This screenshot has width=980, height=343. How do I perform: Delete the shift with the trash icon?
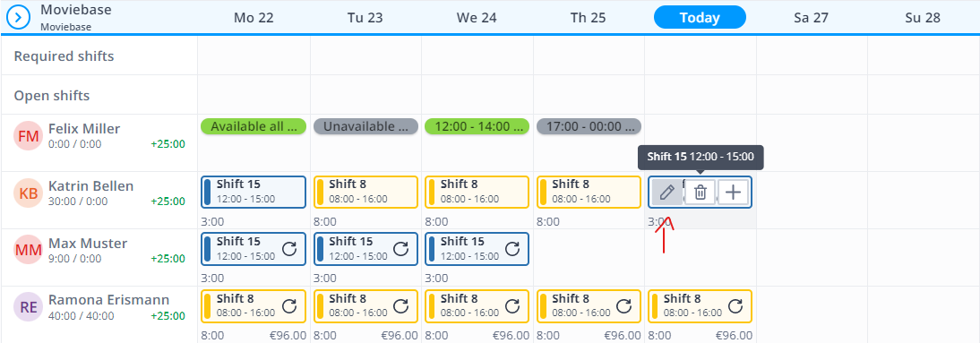pos(701,193)
